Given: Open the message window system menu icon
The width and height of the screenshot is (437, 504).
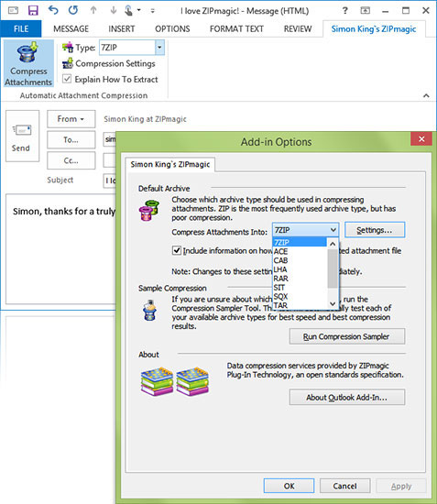Looking at the screenshot, I should click(13, 10).
